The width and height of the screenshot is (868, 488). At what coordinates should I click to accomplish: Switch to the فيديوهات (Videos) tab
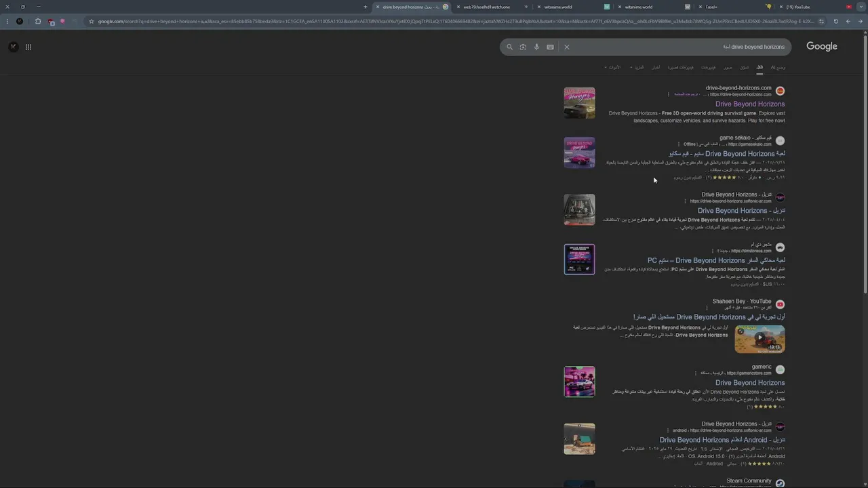point(709,67)
